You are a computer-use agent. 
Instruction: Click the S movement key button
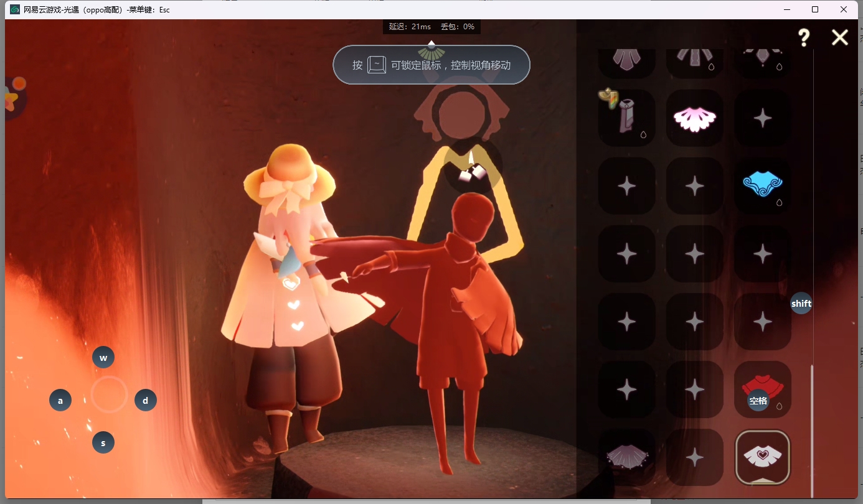[103, 443]
